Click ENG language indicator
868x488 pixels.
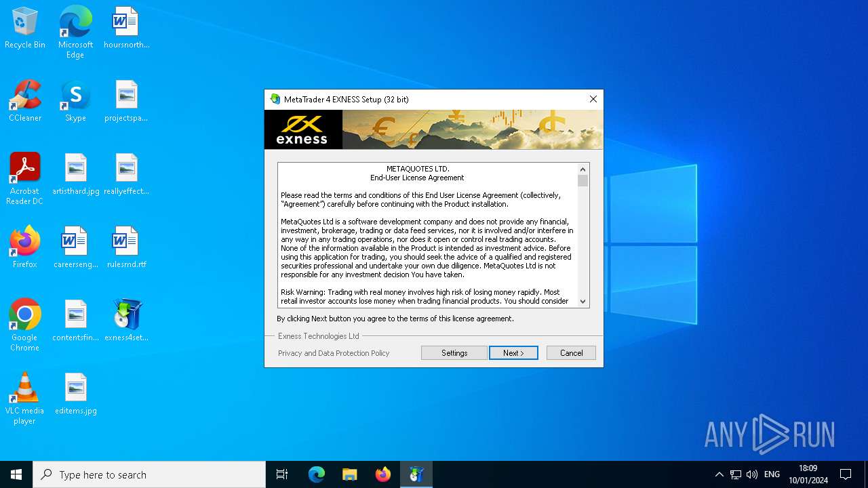click(772, 474)
